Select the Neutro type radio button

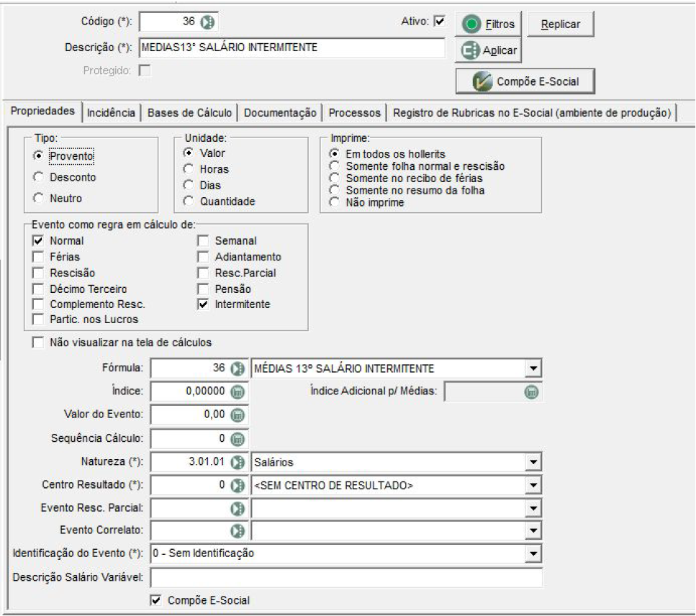[x=39, y=198]
